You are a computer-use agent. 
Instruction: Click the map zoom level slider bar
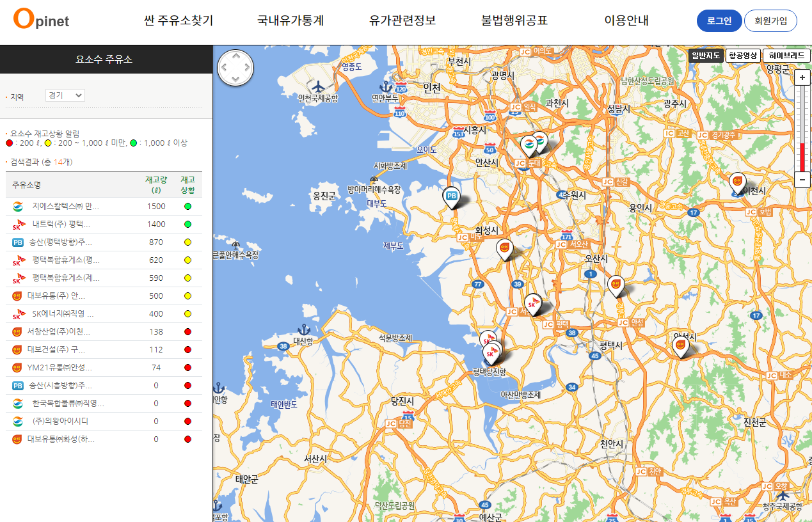point(802,129)
